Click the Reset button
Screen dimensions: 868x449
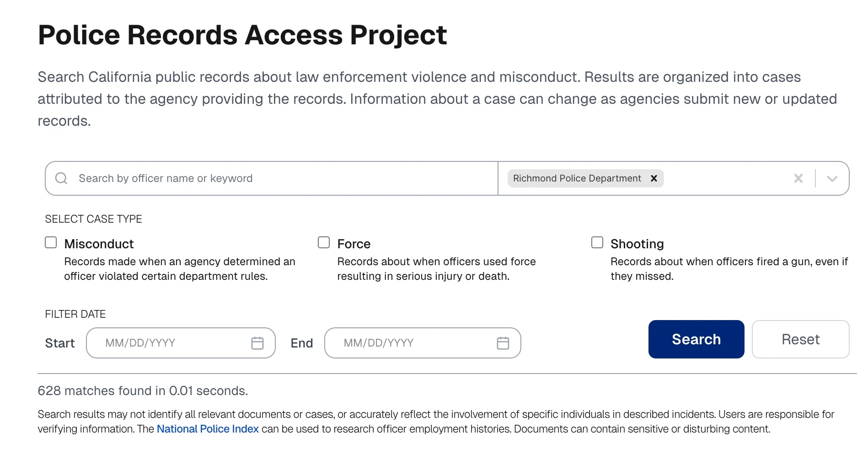pyautogui.click(x=800, y=339)
